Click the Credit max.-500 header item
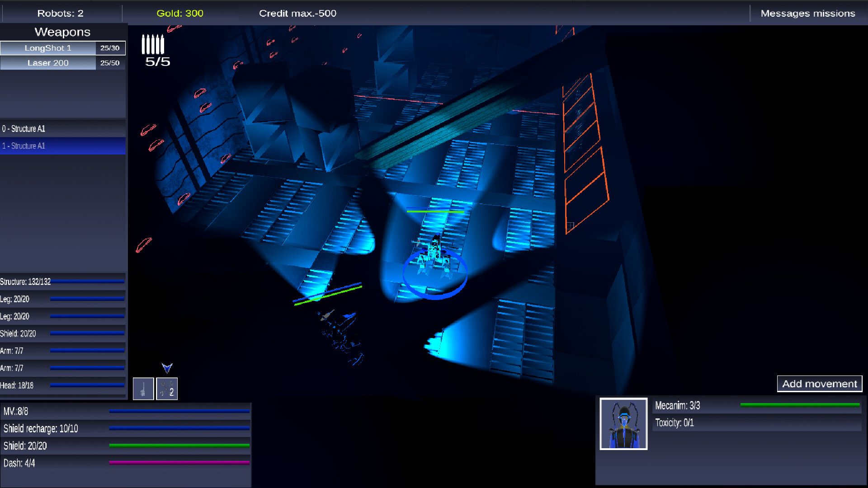Viewport: 868px width, 488px height. [297, 13]
